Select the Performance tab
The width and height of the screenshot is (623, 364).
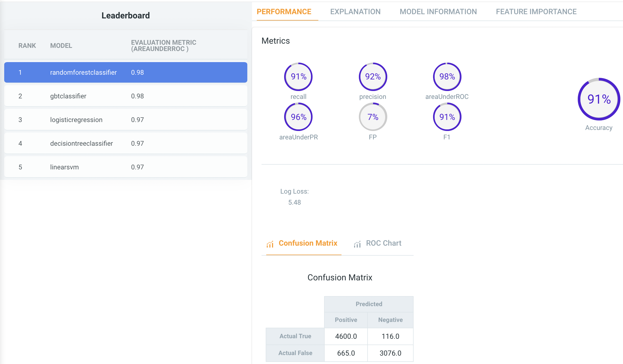pos(284,12)
